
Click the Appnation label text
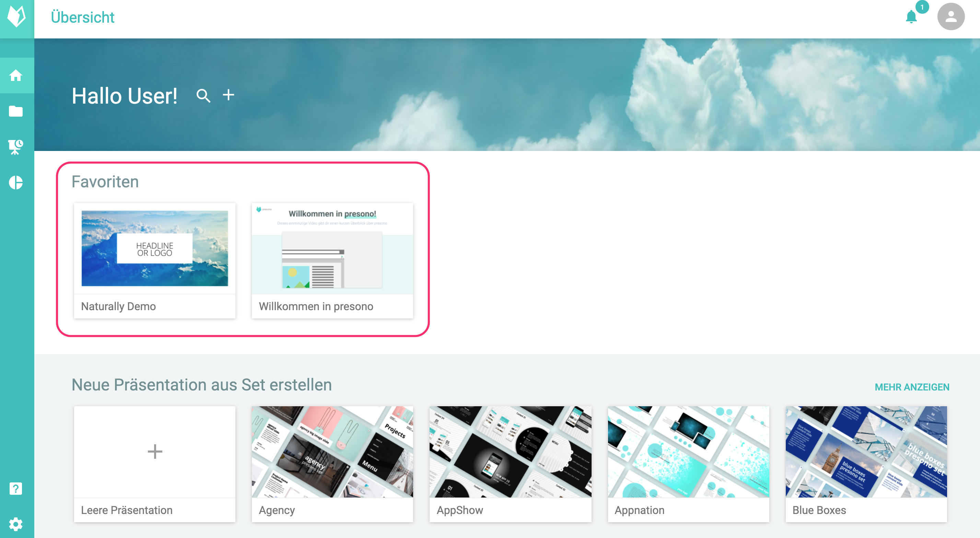(x=640, y=510)
